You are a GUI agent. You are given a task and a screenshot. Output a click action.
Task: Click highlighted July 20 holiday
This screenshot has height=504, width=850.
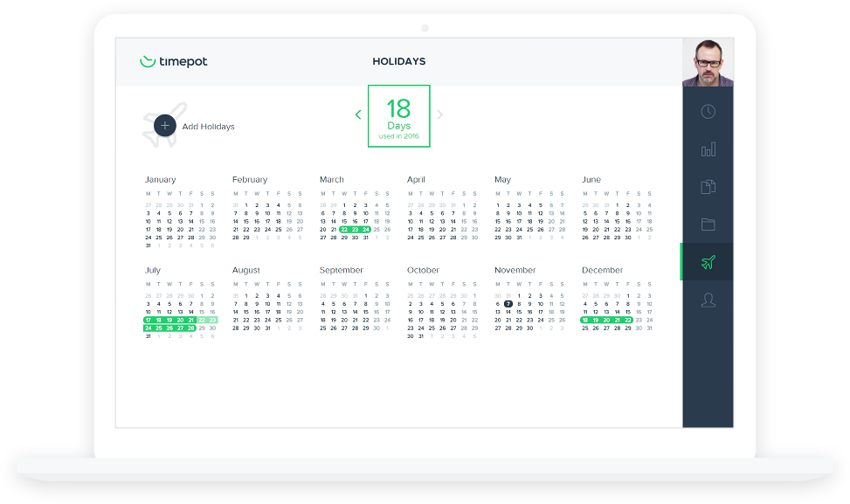tap(180, 321)
